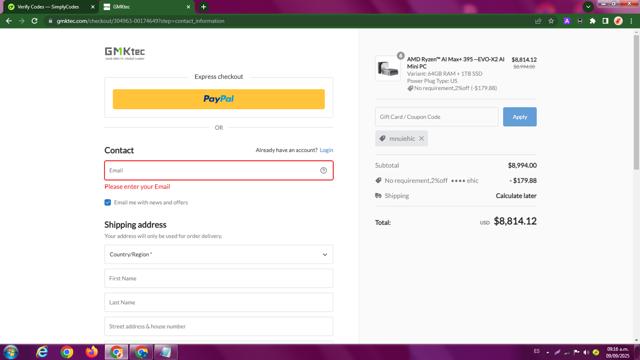Go forward in browser history
The width and height of the screenshot is (640, 360).
tap(21, 21)
